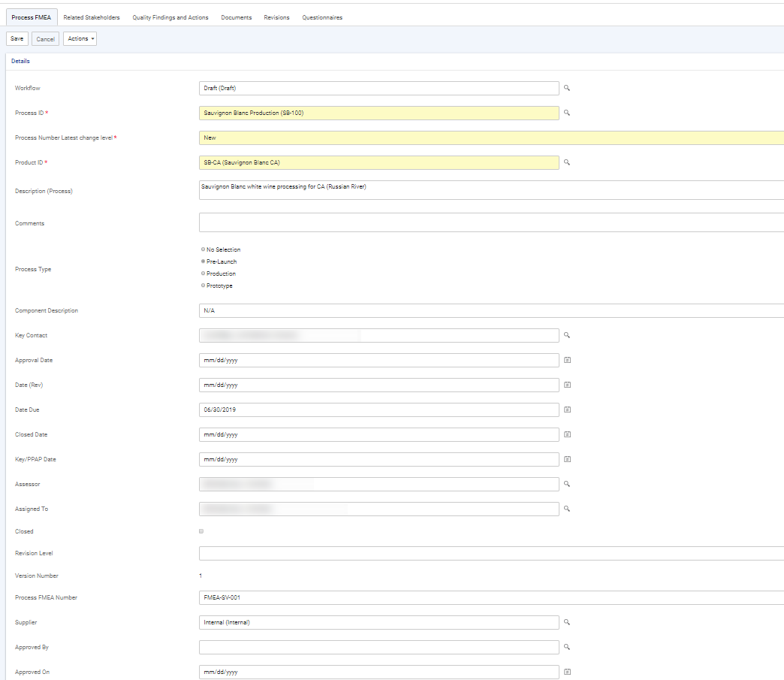Open Closed Date calendar icon

click(567, 434)
